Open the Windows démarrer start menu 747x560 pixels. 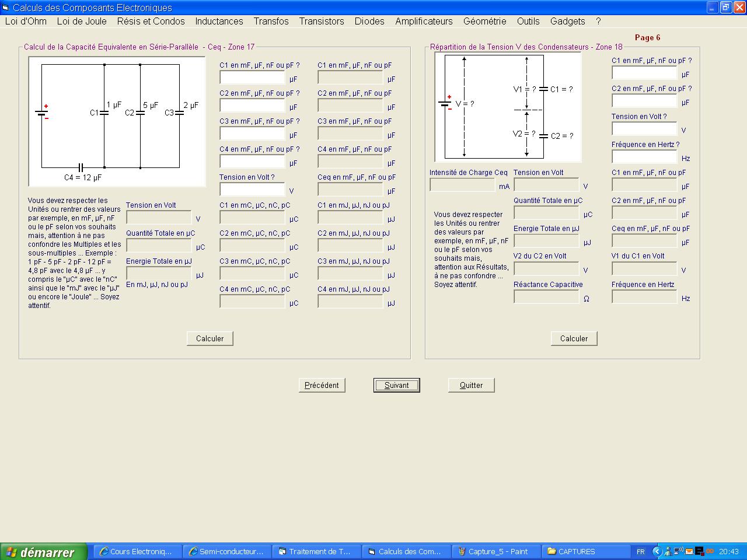pyautogui.click(x=44, y=551)
